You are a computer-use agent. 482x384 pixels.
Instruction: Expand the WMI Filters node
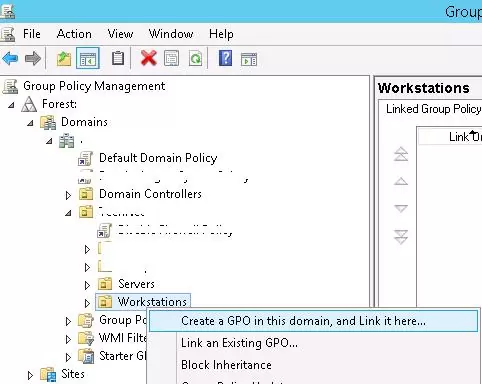[x=68, y=339]
